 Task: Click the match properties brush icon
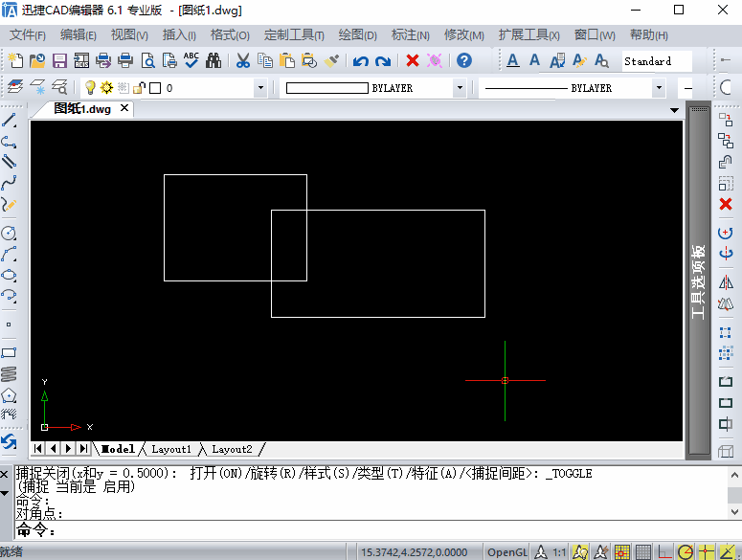(x=331, y=60)
